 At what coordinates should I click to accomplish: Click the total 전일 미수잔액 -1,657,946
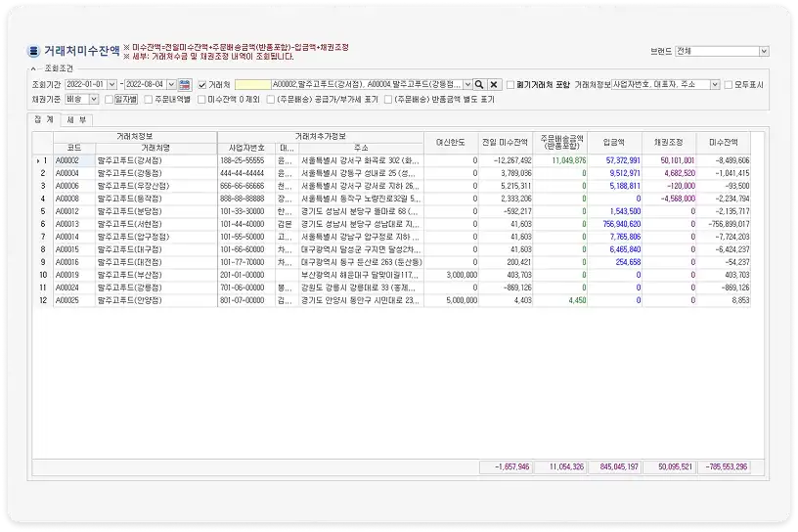506,466
